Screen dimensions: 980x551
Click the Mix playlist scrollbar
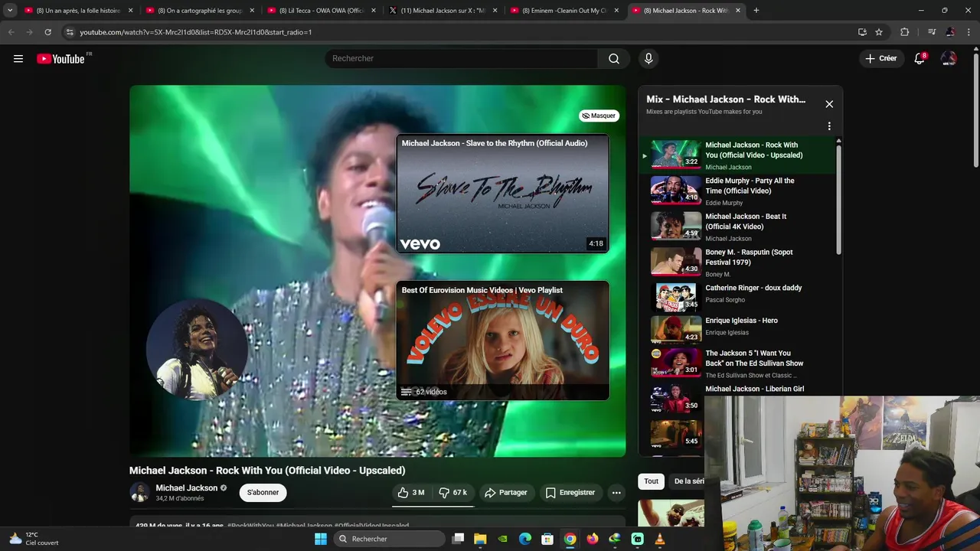pyautogui.click(x=838, y=199)
